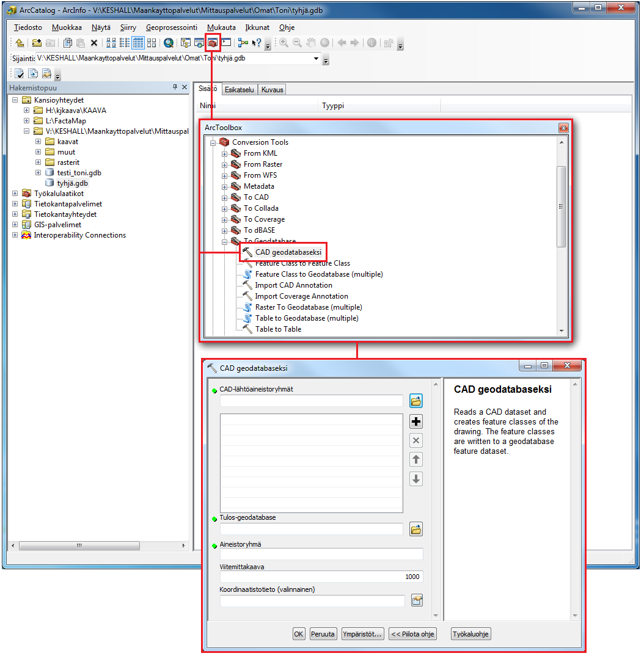
Task: Move the list entry up with the arrow
Action: point(416,459)
